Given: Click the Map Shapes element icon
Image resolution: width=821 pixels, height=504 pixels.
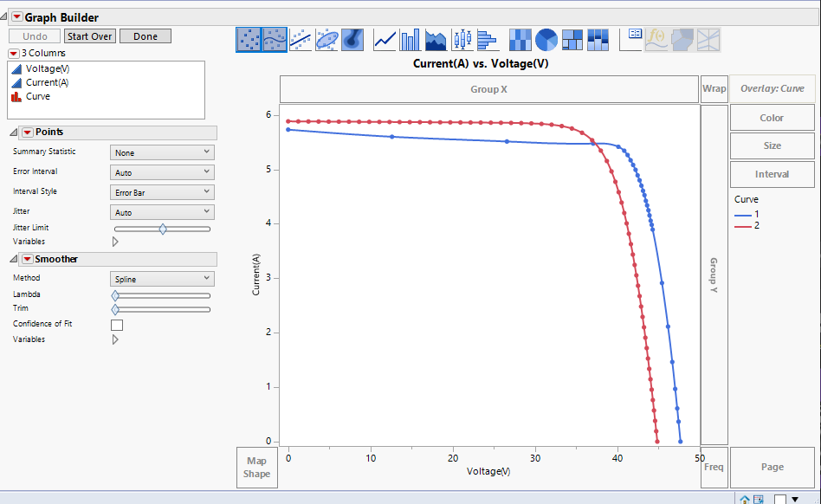Looking at the screenshot, I should (x=682, y=40).
